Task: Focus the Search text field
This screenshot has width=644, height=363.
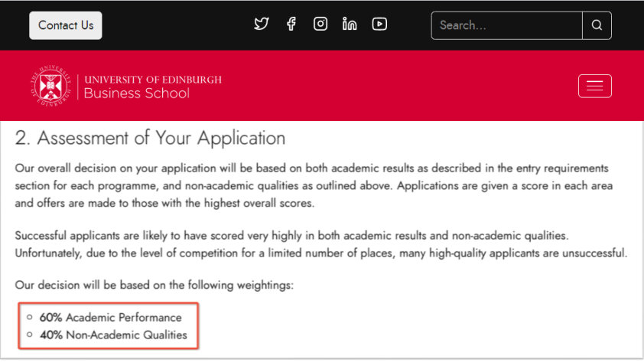Action: pos(506,25)
